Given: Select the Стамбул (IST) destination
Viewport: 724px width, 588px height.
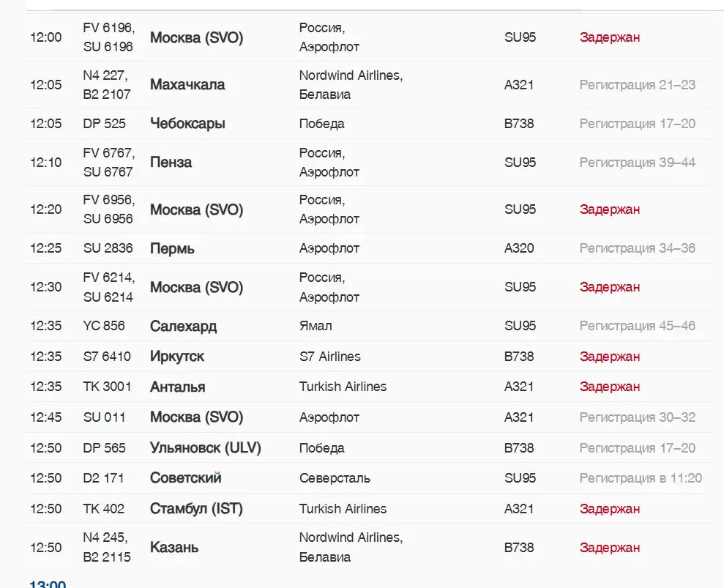Looking at the screenshot, I should [196, 509].
